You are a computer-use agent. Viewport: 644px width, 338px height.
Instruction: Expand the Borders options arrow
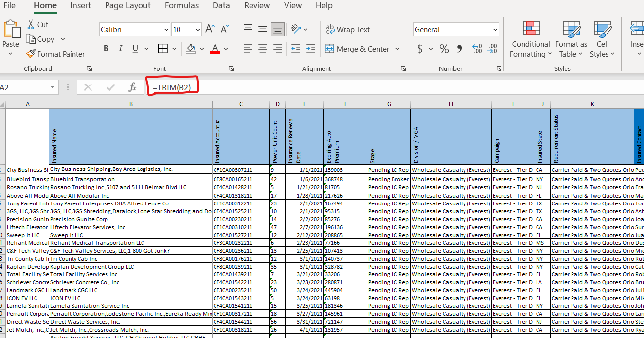[x=175, y=49]
